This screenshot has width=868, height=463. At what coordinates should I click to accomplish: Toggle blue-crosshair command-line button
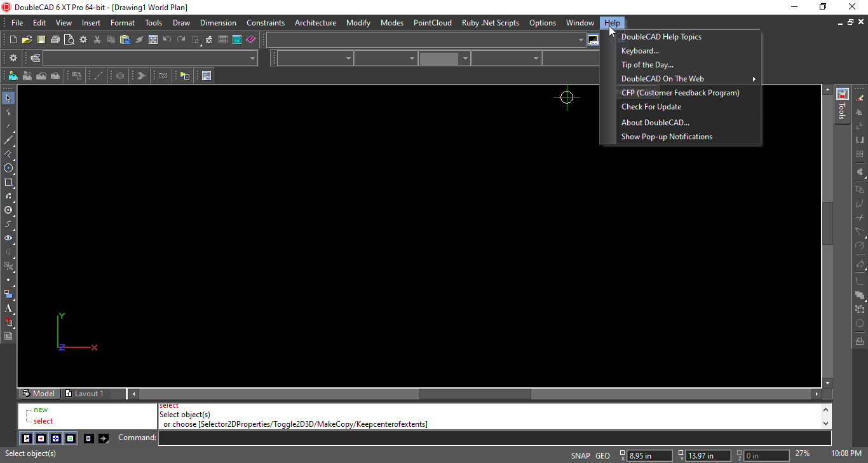(x=55, y=438)
